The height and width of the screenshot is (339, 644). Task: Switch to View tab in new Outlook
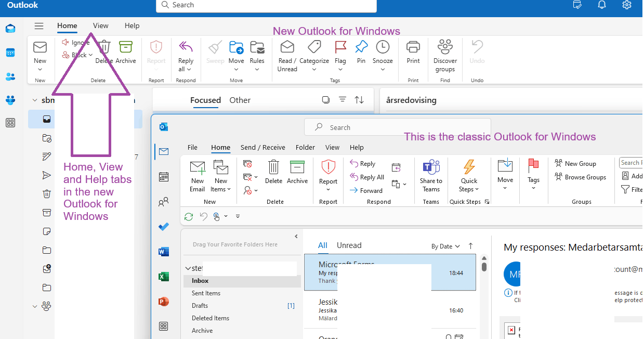click(101, 25)
